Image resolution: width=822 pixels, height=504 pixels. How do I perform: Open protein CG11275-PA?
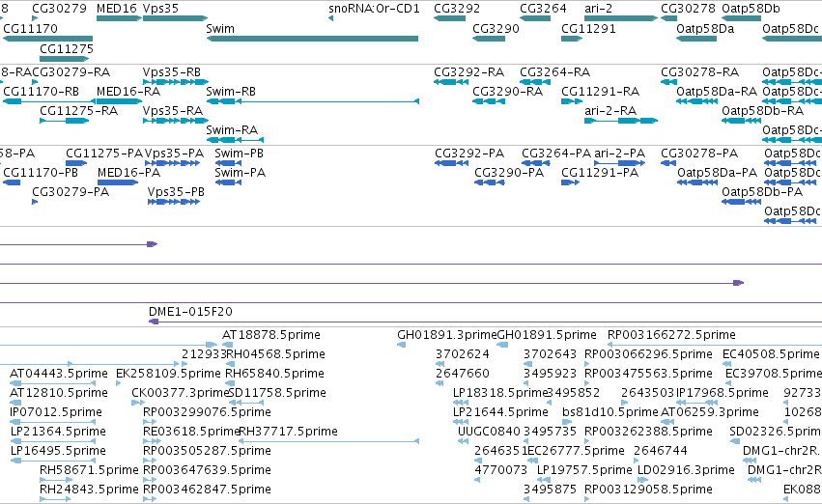tap(76, 163)
